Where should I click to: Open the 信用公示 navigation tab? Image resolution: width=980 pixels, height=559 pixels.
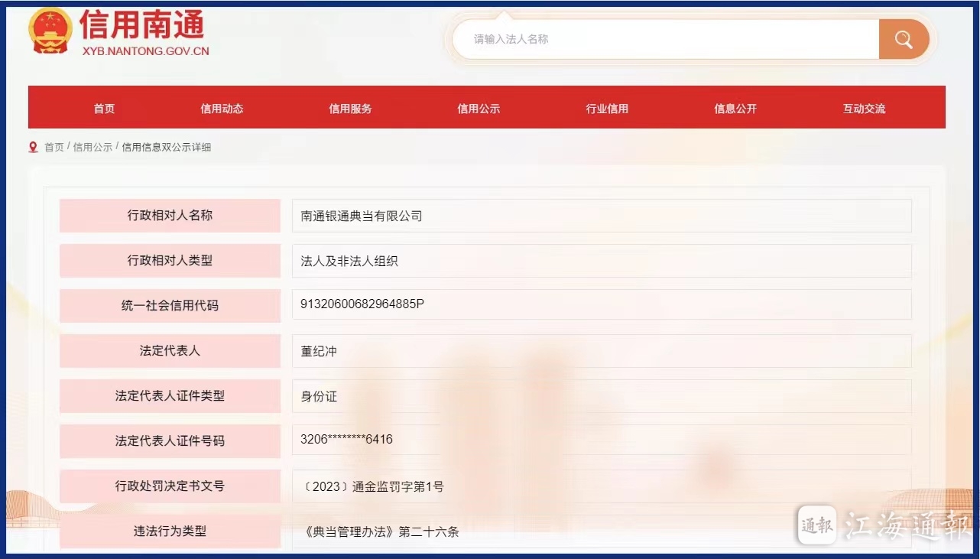coord(479,109)
